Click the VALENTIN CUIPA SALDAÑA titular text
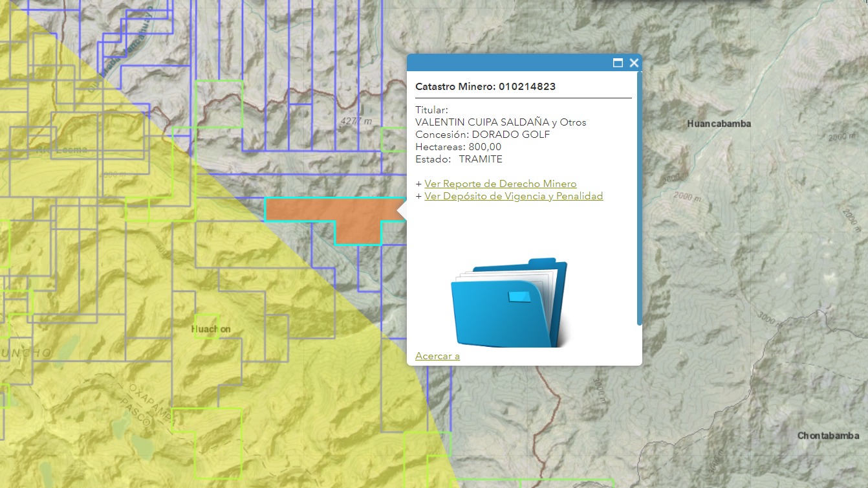 tap(501, 122)
